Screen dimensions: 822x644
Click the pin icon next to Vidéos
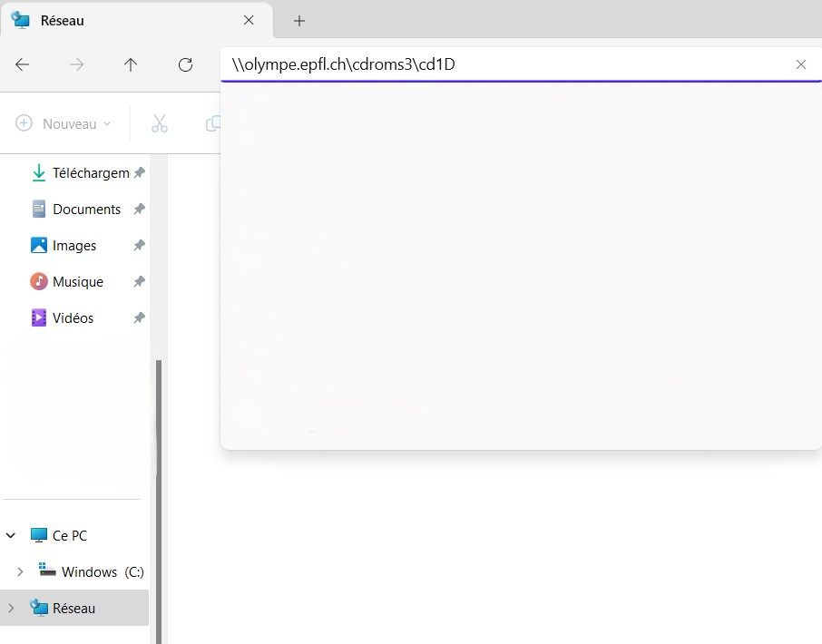pos(139,317)
